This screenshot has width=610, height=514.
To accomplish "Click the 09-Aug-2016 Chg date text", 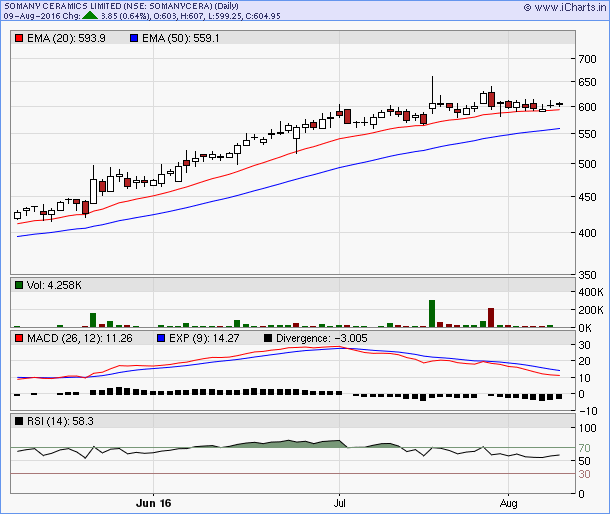I will click(42, 16).
